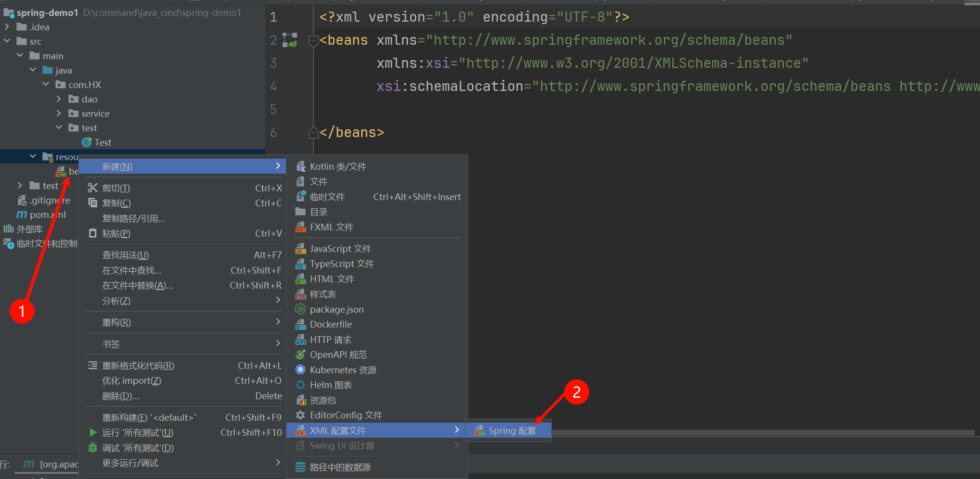Click the EditorConfig gear icon
Screen dimensions: 980x479
[300, 416]
